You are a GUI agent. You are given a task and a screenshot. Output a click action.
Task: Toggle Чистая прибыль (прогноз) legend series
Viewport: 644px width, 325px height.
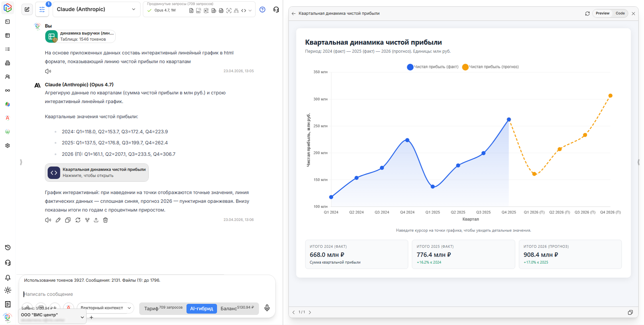pos(490,67)
